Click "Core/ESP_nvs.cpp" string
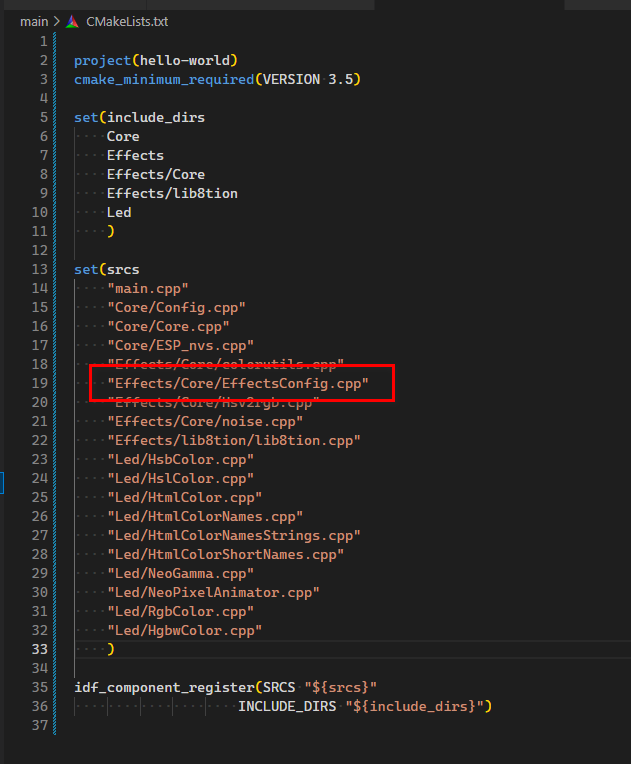631x764 pixels. pyautogui.click(x=180, y=345)
